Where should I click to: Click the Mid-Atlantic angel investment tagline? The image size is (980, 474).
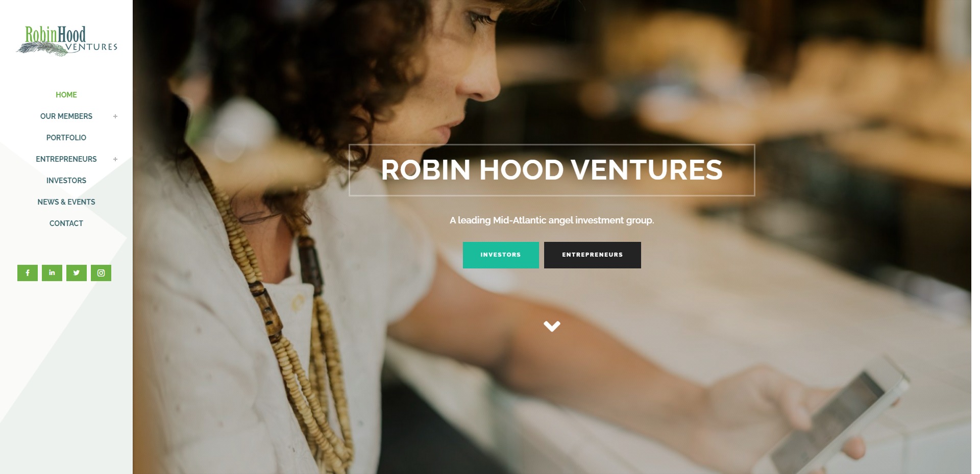pos(552,220)
